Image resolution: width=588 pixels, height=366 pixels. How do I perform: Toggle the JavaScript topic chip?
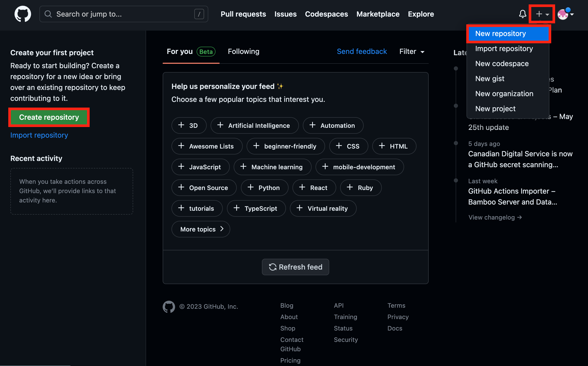200,167
